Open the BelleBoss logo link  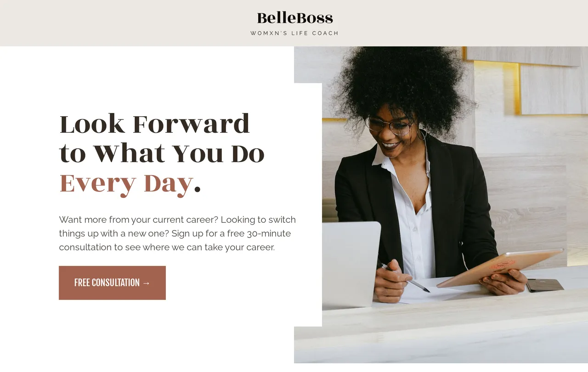(295, 18)
